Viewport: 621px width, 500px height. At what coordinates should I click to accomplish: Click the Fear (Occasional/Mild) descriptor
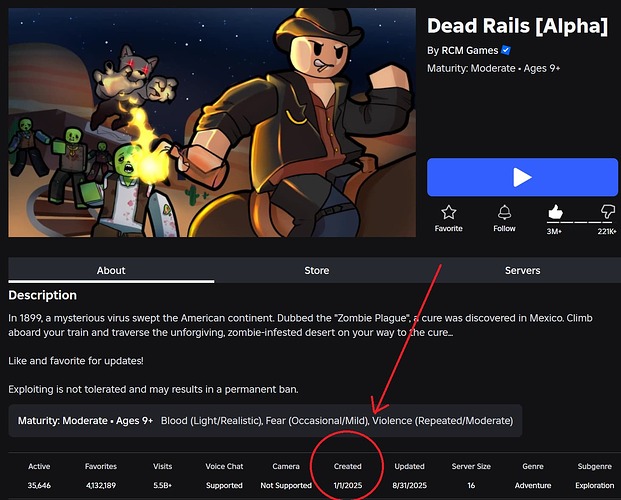(x=317, y=421)
